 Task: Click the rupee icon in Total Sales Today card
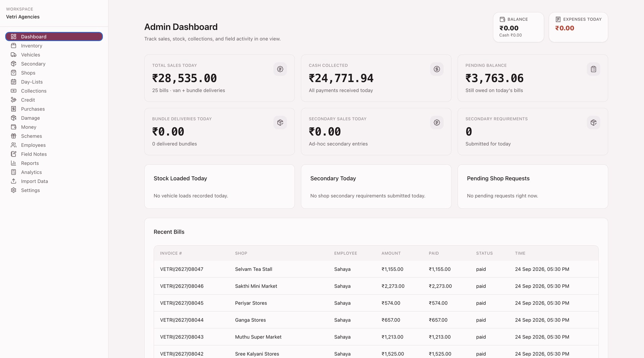coord(280,69)
